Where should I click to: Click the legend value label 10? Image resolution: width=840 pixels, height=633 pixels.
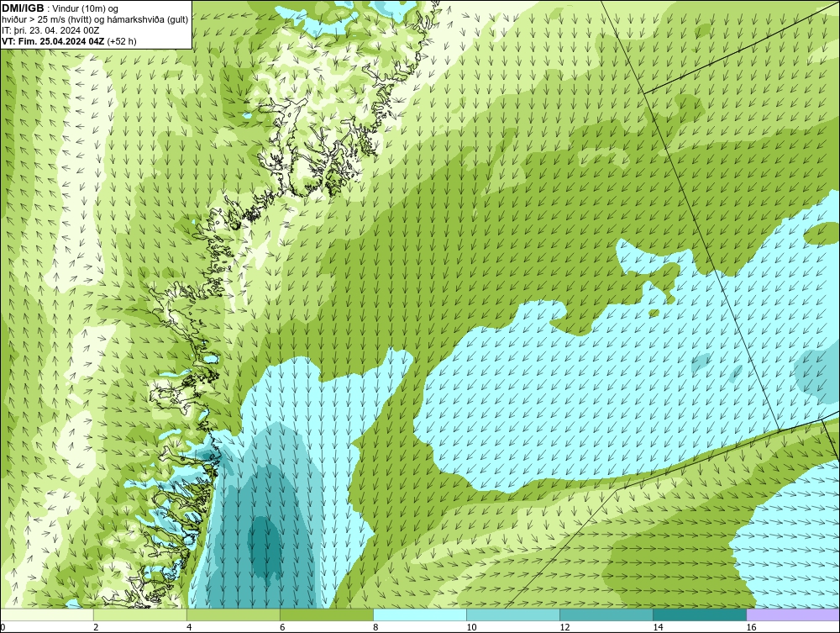click(471, 627)
